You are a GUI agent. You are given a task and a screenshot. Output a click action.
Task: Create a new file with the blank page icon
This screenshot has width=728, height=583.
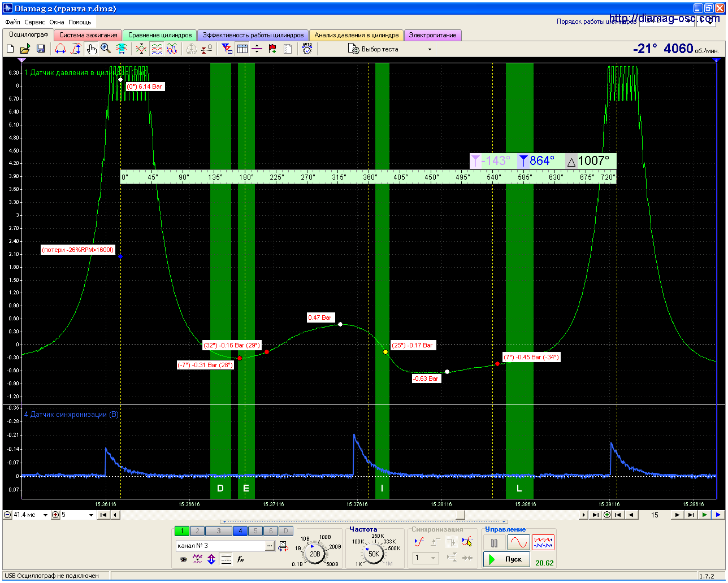[10, 49]
